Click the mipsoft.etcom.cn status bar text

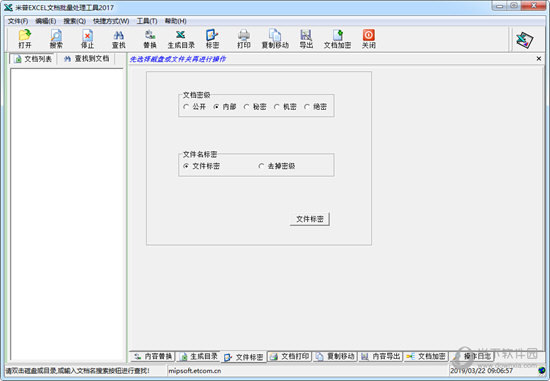[195, 370]
